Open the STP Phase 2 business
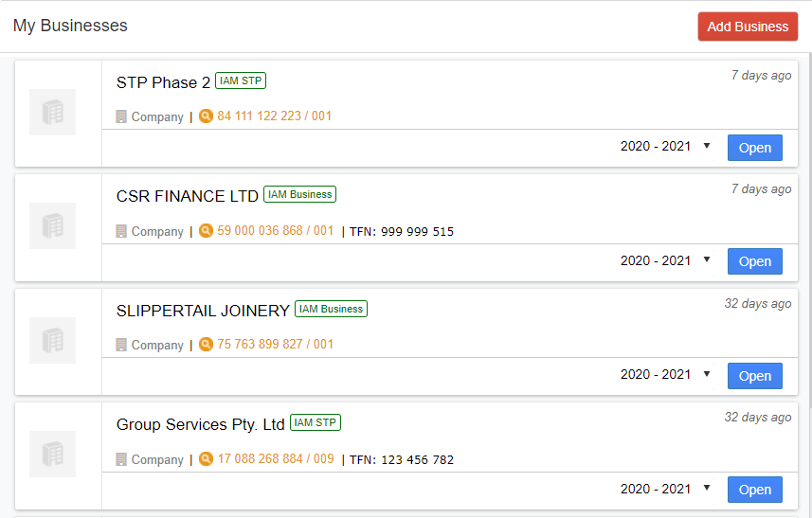Screen dimensions: 812x518 click(754, 148)
